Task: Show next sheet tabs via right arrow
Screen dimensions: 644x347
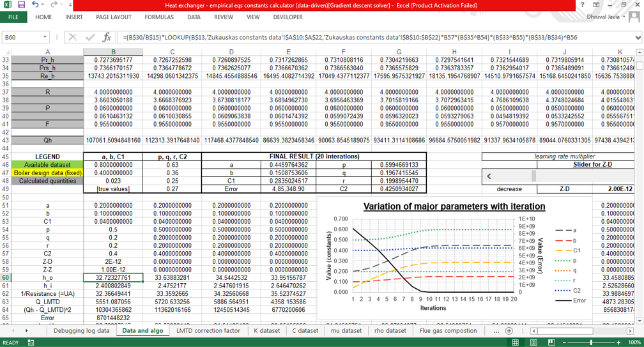Action: [x=26, y=330]
